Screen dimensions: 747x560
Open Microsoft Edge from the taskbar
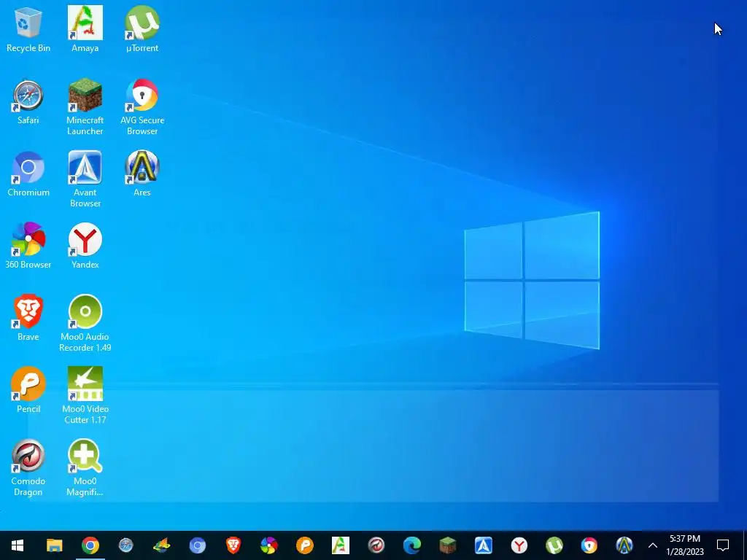411,545
